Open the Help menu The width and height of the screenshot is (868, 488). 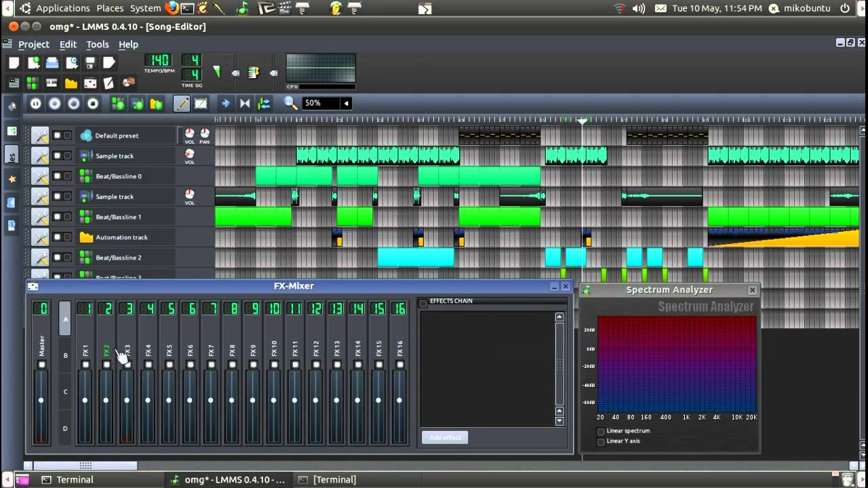coord(128,44)
